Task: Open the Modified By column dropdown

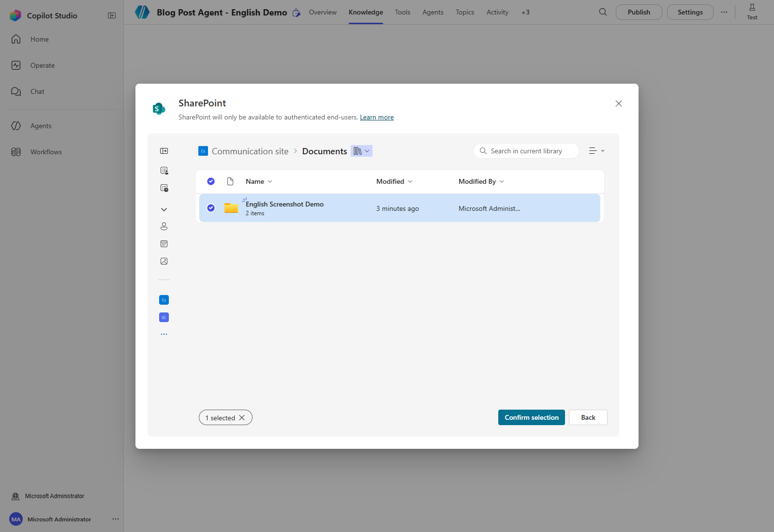Action: click(481, 181)
